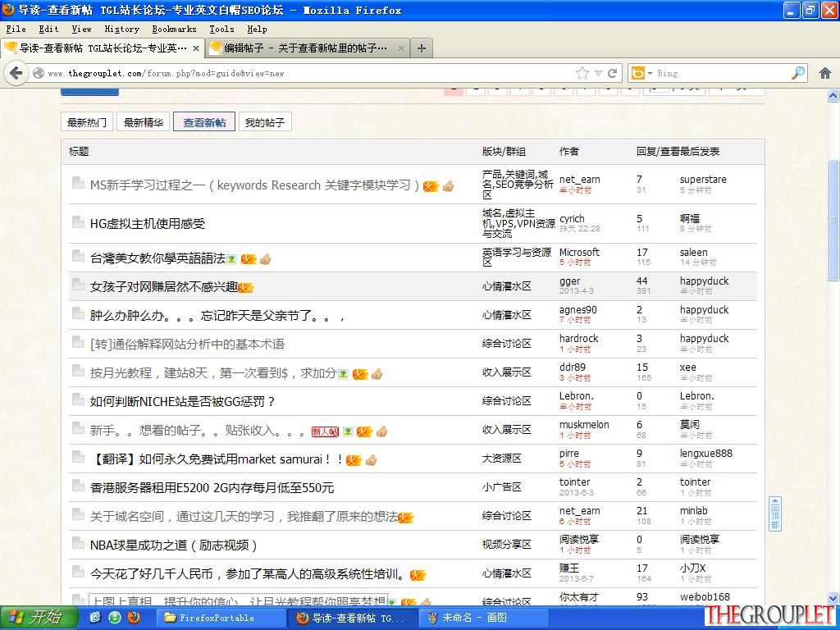Open the View menu
This screenshot has height=630, width=840.
tap(81, 29)
